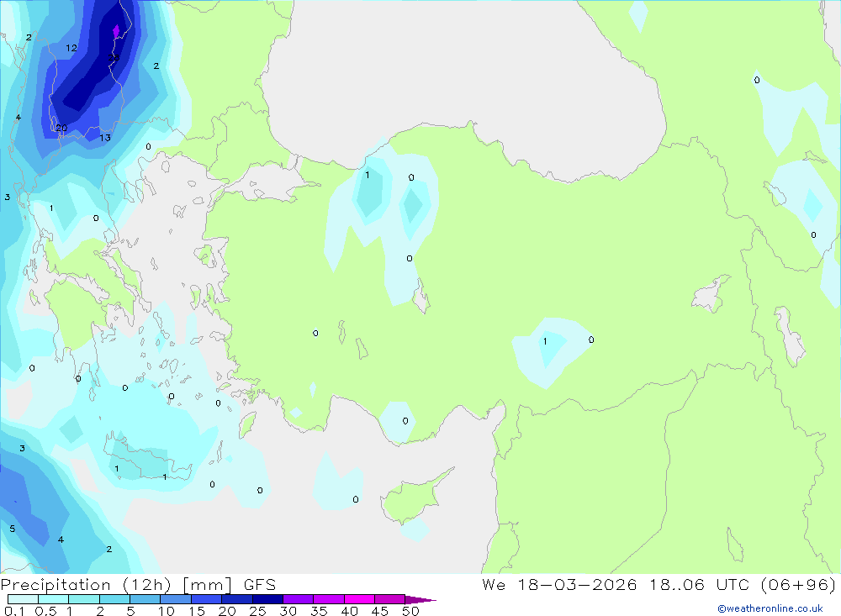
Task: Choose the 30–35 mm violet legend swatch
Action: click(x=299, y=599)
